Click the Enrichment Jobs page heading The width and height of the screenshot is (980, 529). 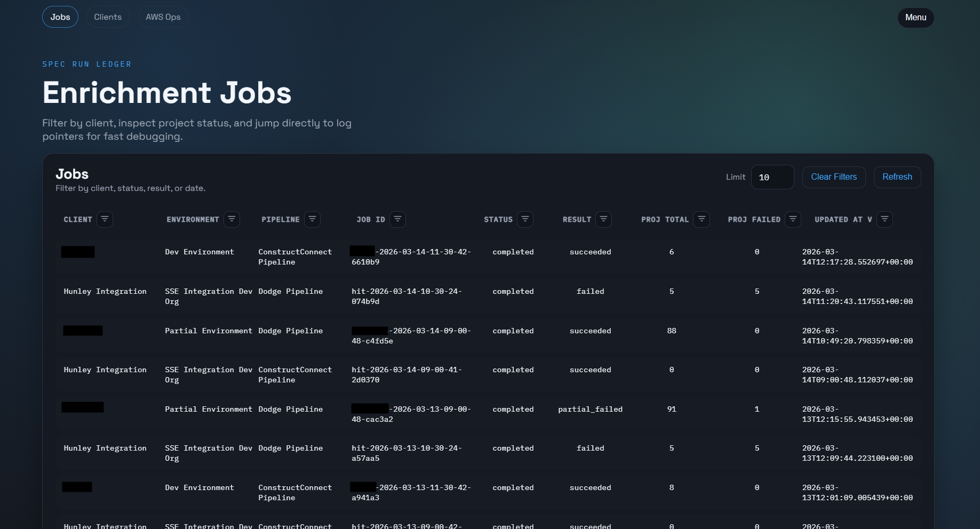click(x=167, y=93)
